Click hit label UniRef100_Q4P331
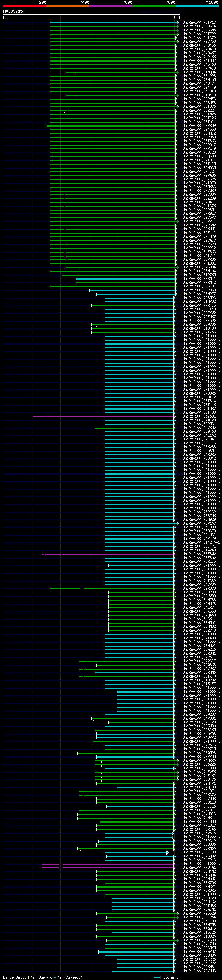222x980 pixels. (x=199, y=718)
